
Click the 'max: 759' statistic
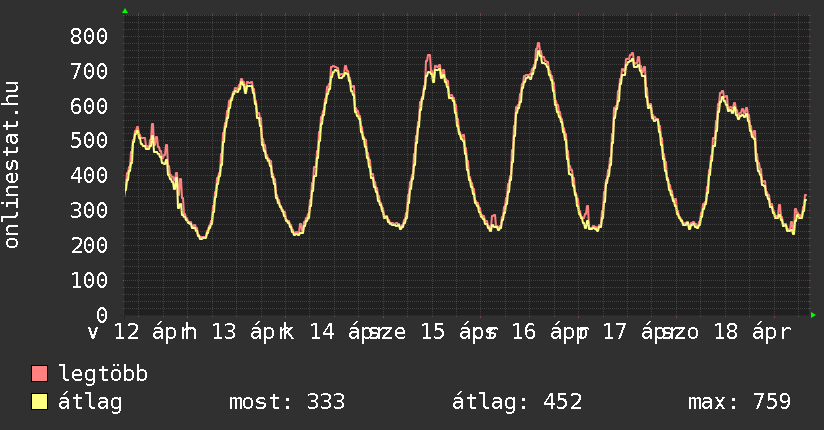tap(739, 402)
